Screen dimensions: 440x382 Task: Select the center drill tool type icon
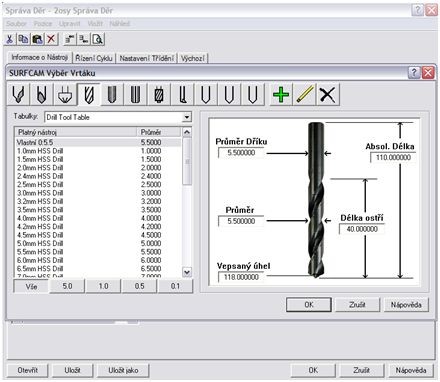point(18,94)
